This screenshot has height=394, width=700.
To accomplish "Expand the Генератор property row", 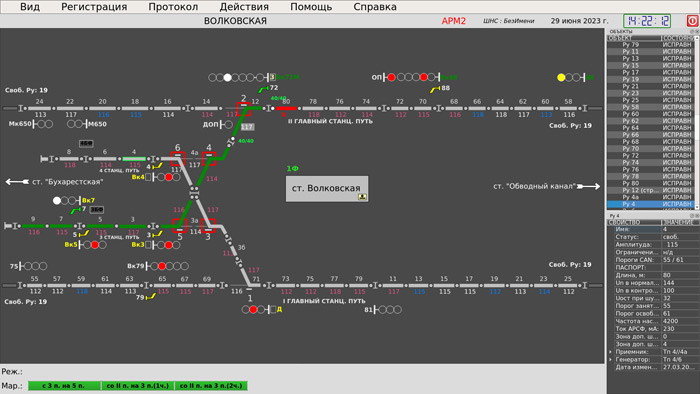I will tap(610, 360).
